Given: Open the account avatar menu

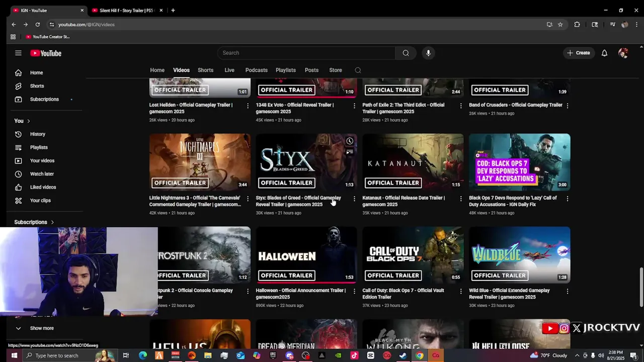Looking at the screenshot, I should click(x=623, y=53).
